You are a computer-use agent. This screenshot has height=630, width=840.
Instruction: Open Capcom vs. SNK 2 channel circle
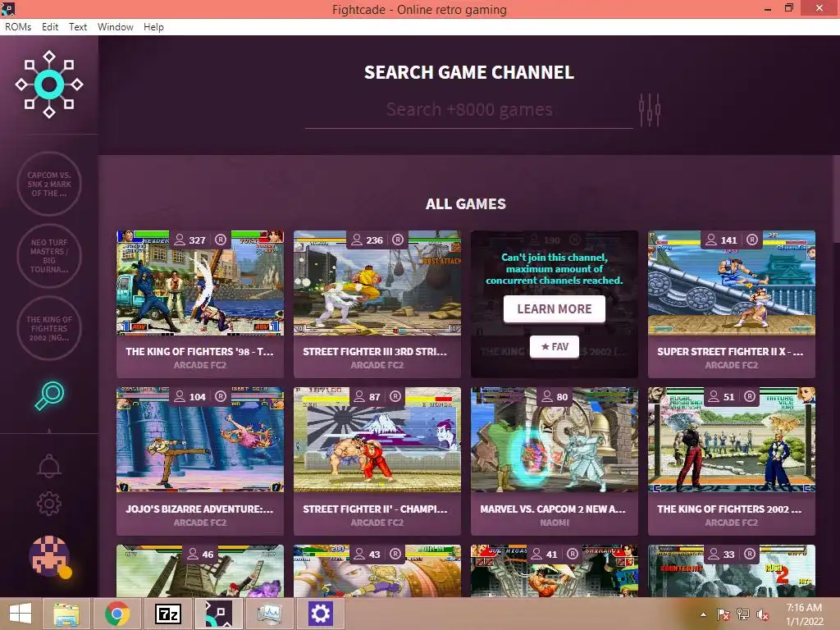click(x=48, y=184)
